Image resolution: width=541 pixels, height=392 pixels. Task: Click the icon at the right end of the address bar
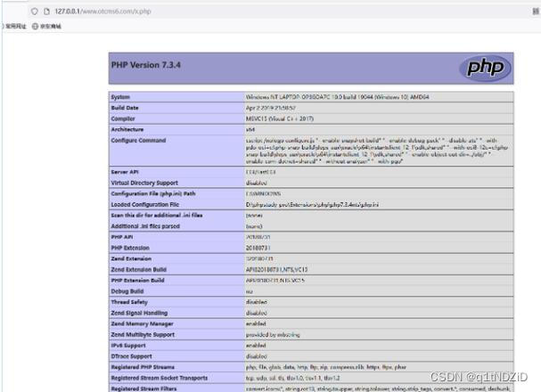[x=536, y=12]
